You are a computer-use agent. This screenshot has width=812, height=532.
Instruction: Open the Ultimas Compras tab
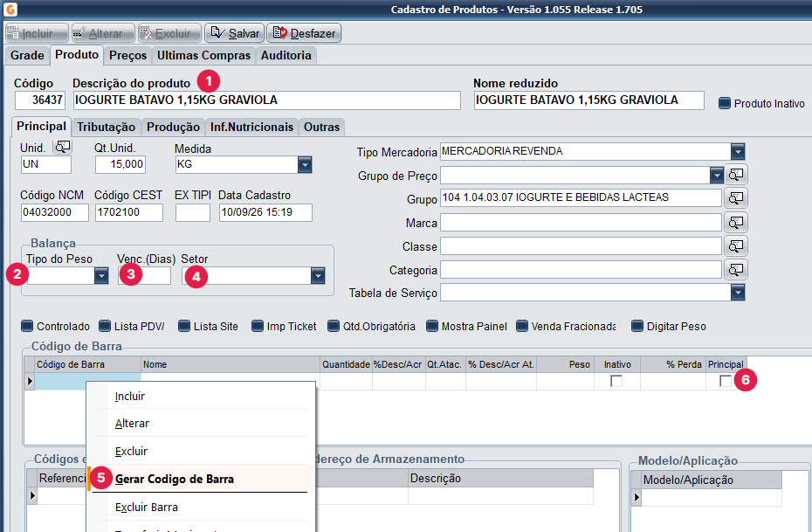[204, 56]
